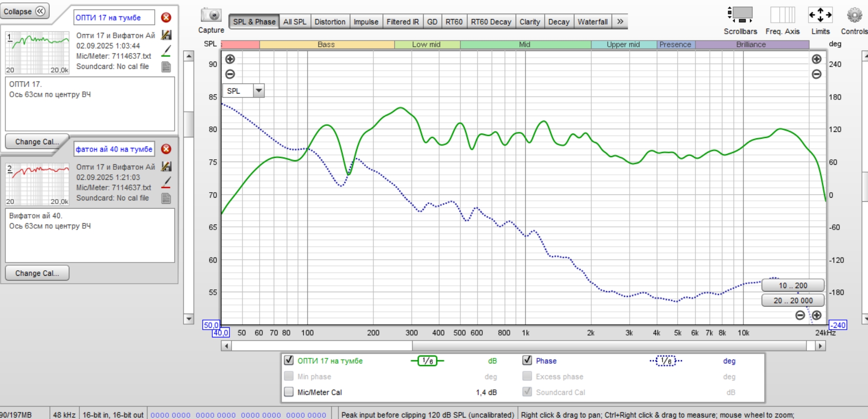
Task: Set frequency range with 20 .. 20 000 button
Action: (793, 300)
